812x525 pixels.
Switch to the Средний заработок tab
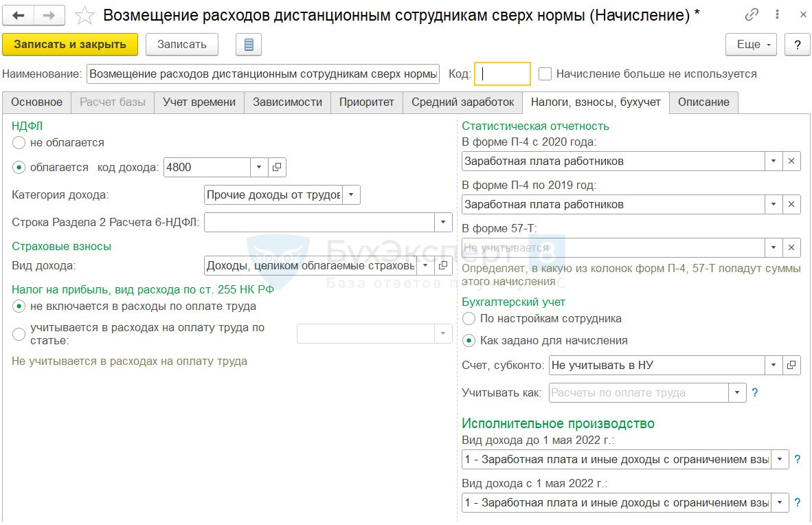462,102
